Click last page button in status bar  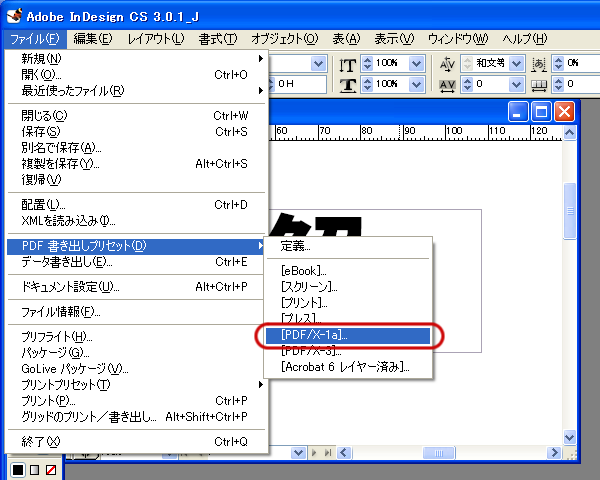pos(328,453)
